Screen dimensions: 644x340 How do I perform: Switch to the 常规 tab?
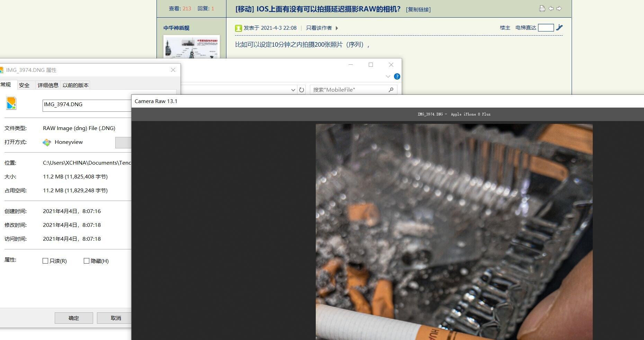6,85
